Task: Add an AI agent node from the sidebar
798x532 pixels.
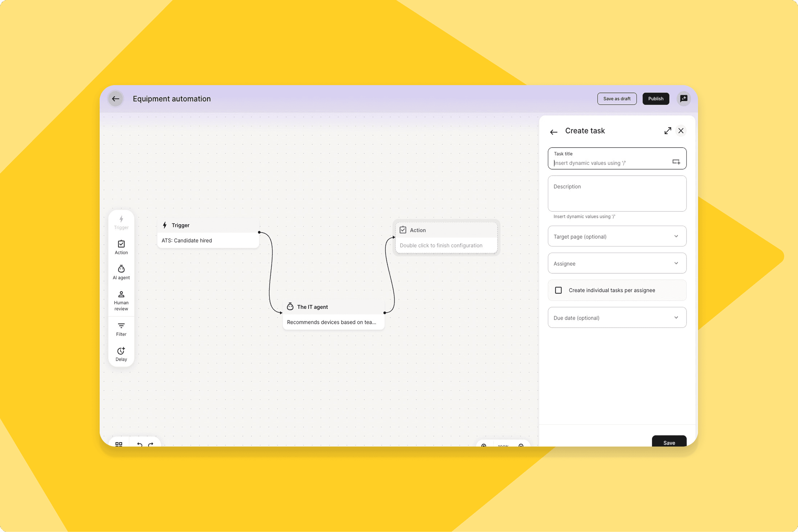Action: pos(121,273)
